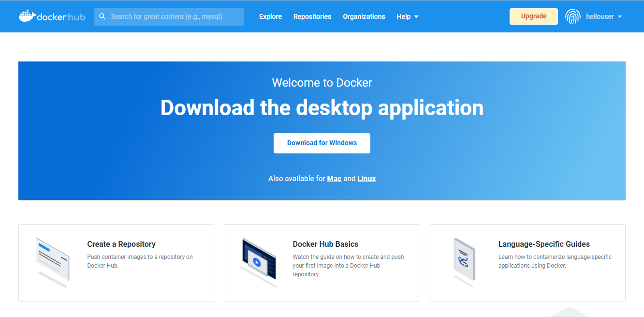Screen dimensions: 644x317
Task: Go to Repositories in the navbar
Action: [312, 16]
